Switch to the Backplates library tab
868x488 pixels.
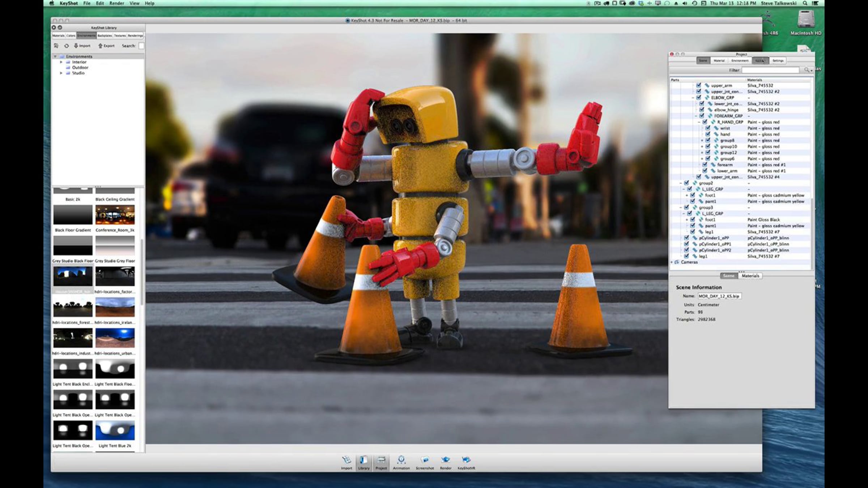(x=105, y=35)
